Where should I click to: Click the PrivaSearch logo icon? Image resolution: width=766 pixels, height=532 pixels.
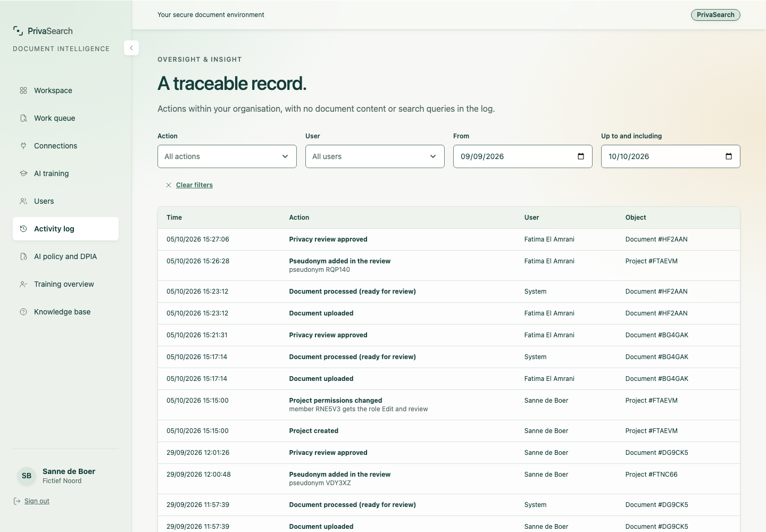pos(18,31)
